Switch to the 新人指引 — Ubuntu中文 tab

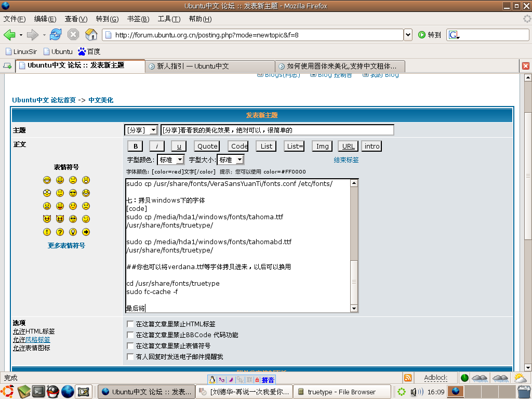(x=210, y=66)
